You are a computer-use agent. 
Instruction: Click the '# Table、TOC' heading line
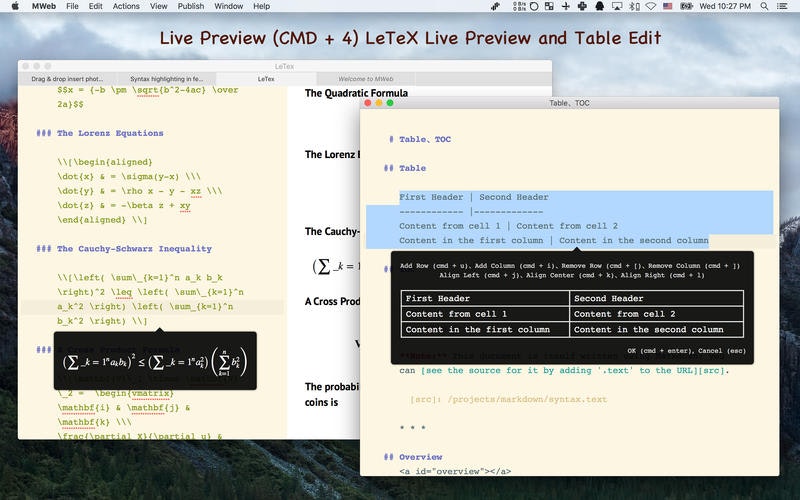pyautogui.click(x=419, y=139)
